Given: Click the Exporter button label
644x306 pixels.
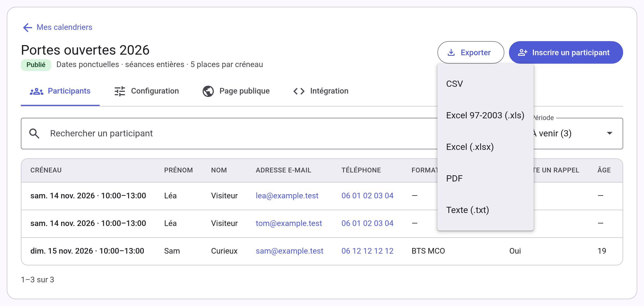Looking at the screenshot, I should click(x=475, y=52).
